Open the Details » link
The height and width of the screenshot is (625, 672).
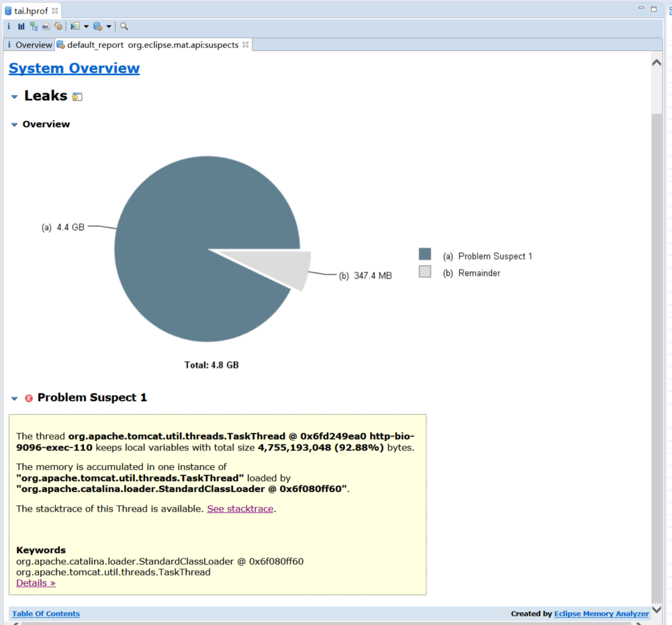[x=36, y=583]
